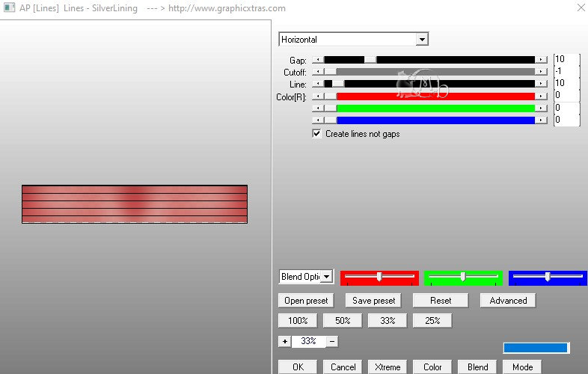Click the blue color swatch

pyautogui.click(x=536, y=348)
